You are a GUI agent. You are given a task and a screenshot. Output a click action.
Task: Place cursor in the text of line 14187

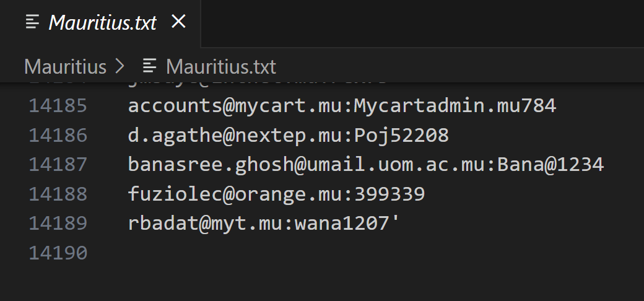pos(365,165)
